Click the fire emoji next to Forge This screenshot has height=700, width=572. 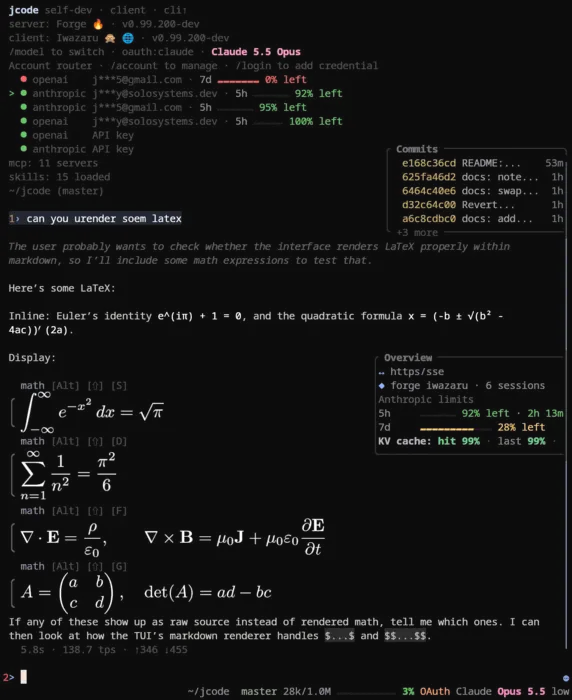pyautogui.click(x=98, y=24)
